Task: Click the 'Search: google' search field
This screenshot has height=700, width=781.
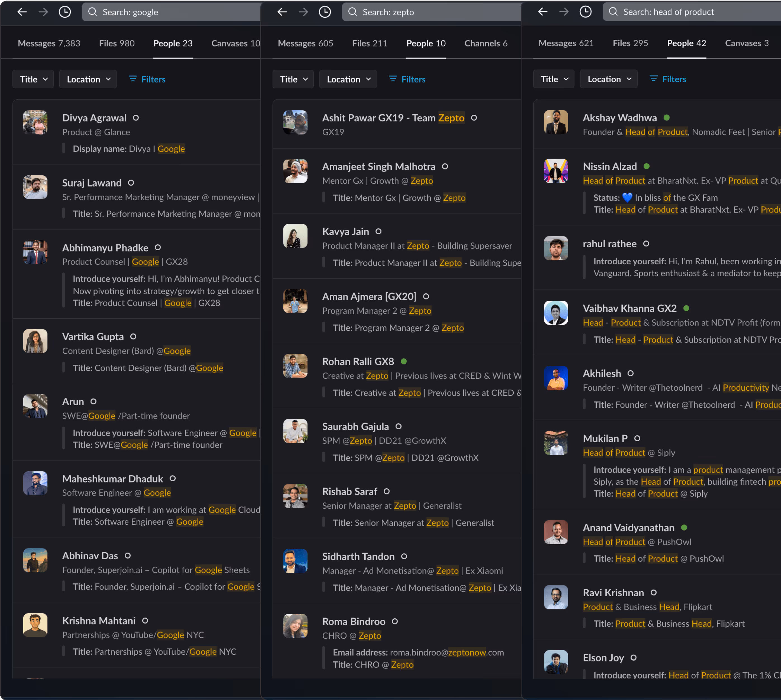Action: [x=171, y=12]
